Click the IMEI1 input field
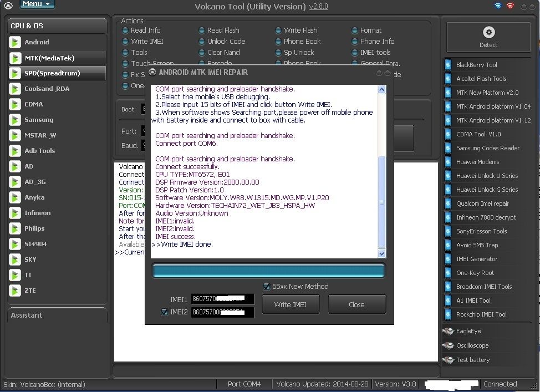 pos(222,299)
